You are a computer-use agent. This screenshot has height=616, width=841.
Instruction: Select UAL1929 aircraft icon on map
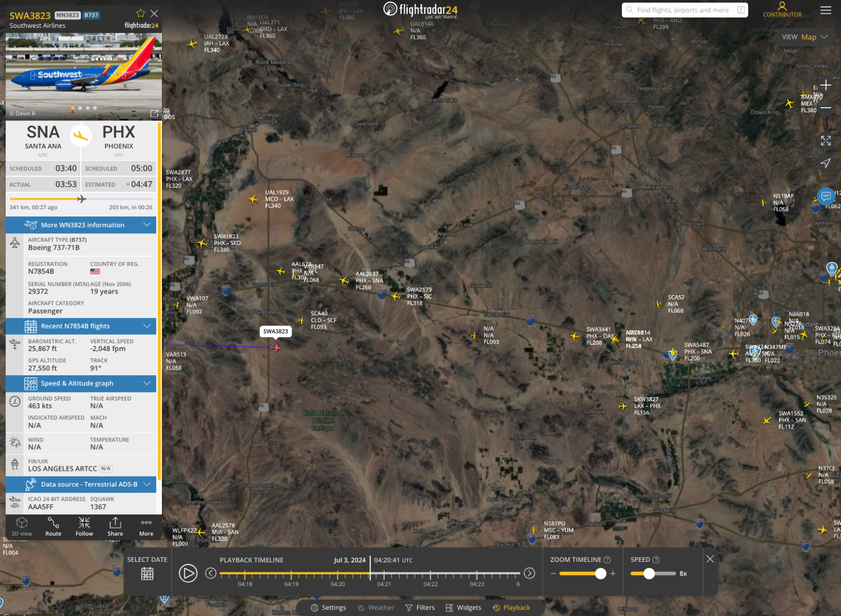click(254, 199)
